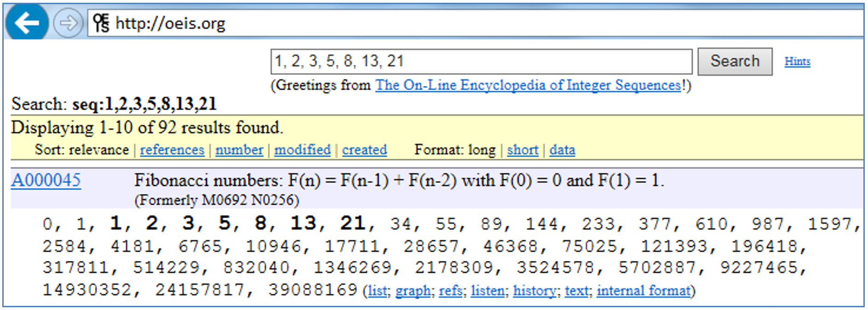
Task: Sort results by created
Action: 364,150
